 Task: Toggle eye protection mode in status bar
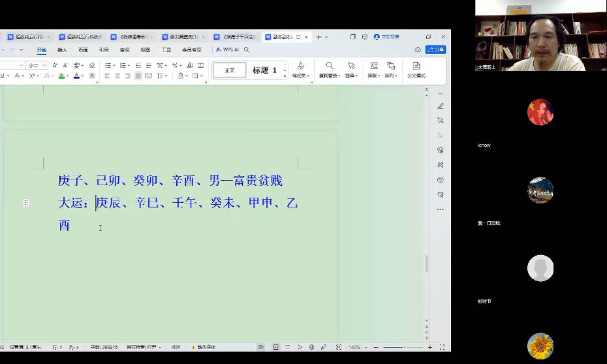coord(260,347)
